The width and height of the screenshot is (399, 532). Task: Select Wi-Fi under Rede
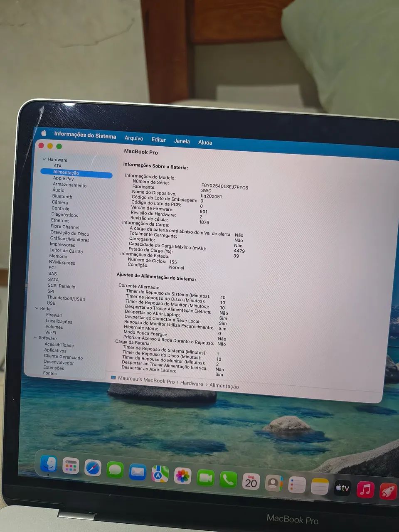point(51,332)
